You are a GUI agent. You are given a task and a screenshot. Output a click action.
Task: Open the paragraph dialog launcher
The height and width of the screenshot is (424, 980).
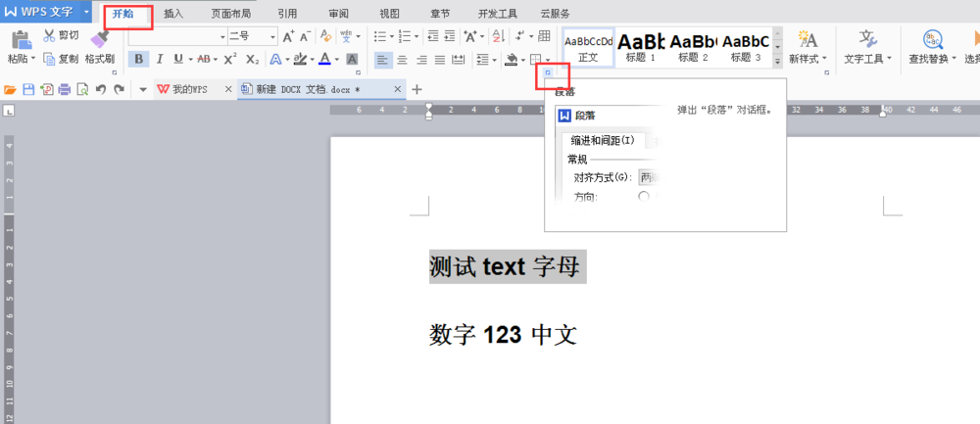(x=548, y=73)
